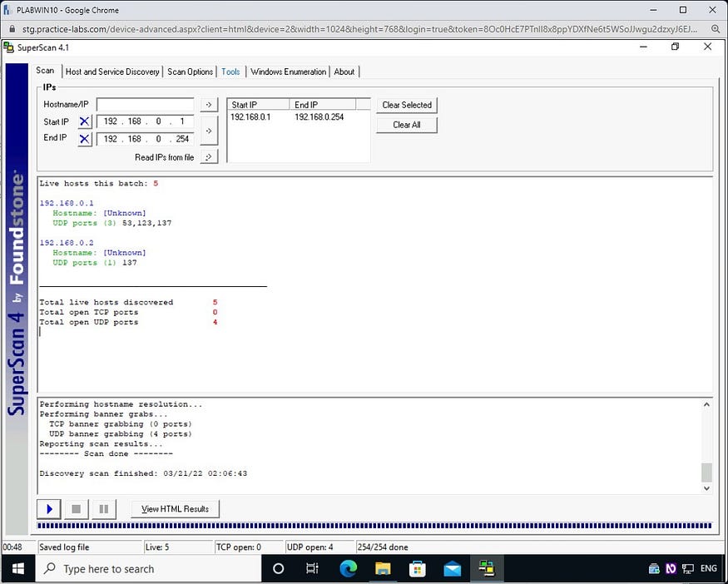Add hostname using arrow button beside Hostname/IP
Viewport: 728px width, 584px height.
tap(209, 105)
